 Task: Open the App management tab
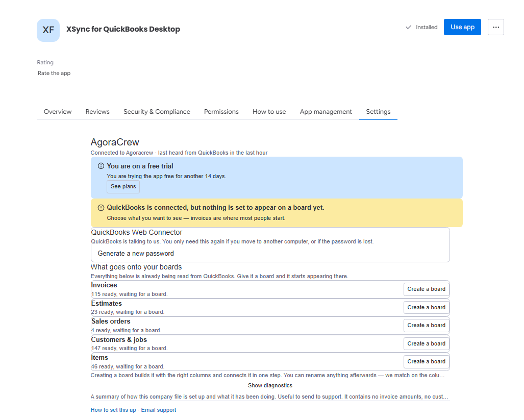pyautogui.click(x=326, y=112)
